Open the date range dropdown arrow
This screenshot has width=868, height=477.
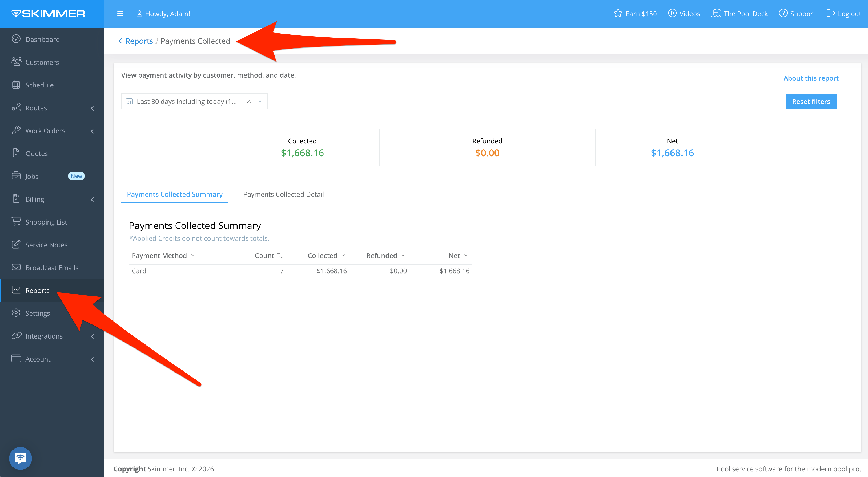coord(260,102)
